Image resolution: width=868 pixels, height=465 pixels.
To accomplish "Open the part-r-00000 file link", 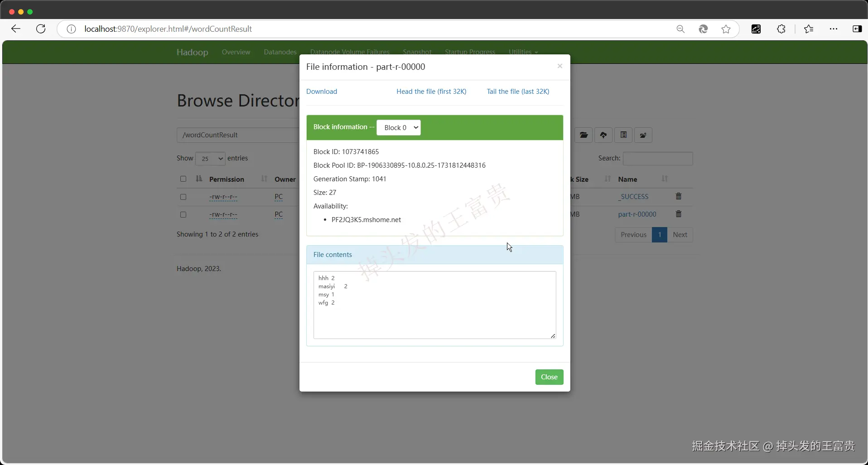I will tap(637, 214).
